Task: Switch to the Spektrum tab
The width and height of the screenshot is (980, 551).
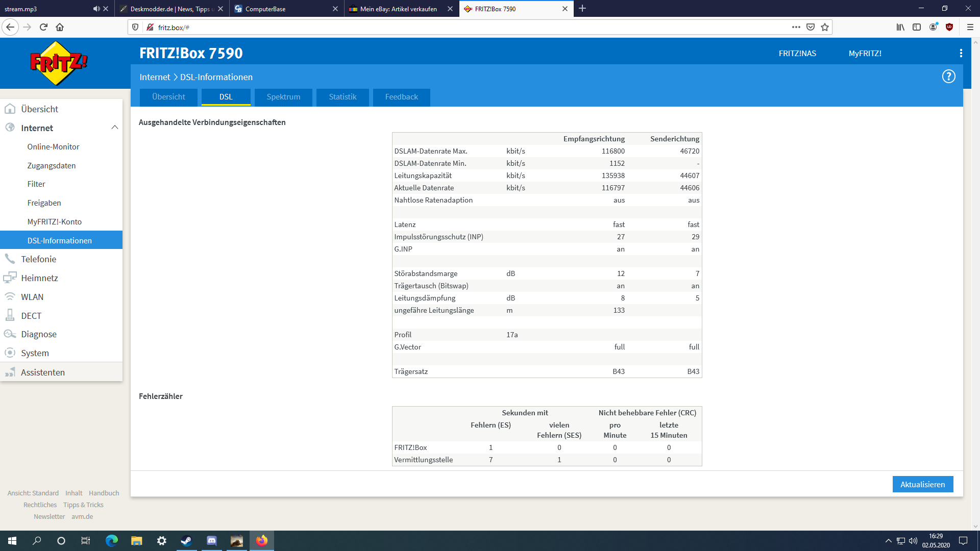Action: 283,97
